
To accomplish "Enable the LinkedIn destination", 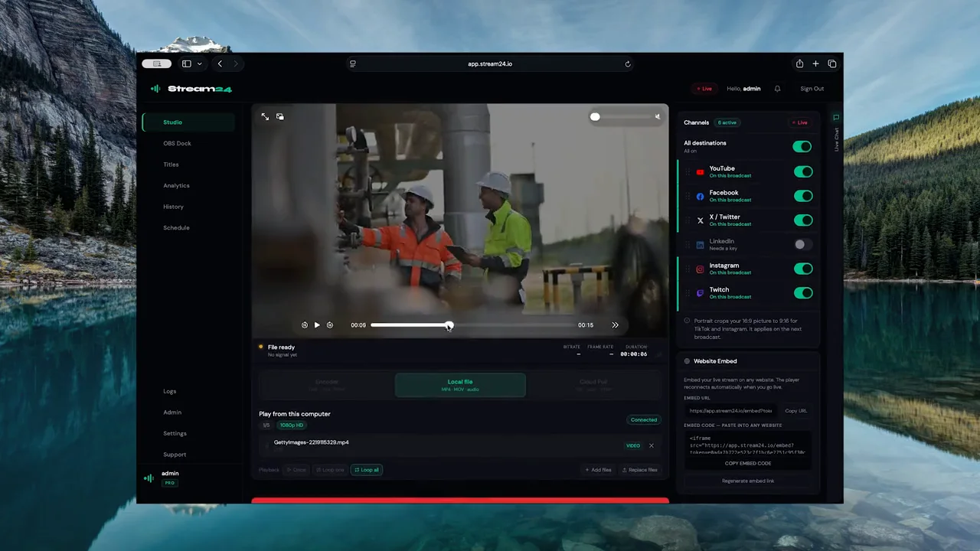I will click(x=803, y=245).
